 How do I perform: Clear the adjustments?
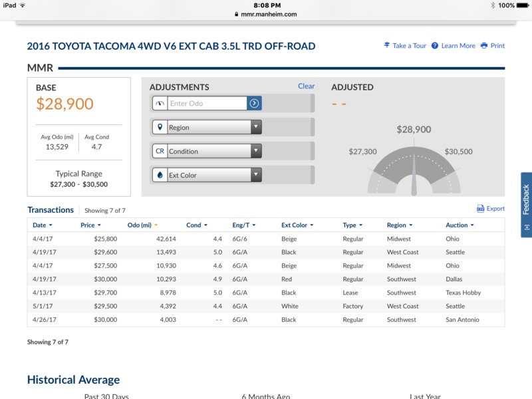[306, 86]
